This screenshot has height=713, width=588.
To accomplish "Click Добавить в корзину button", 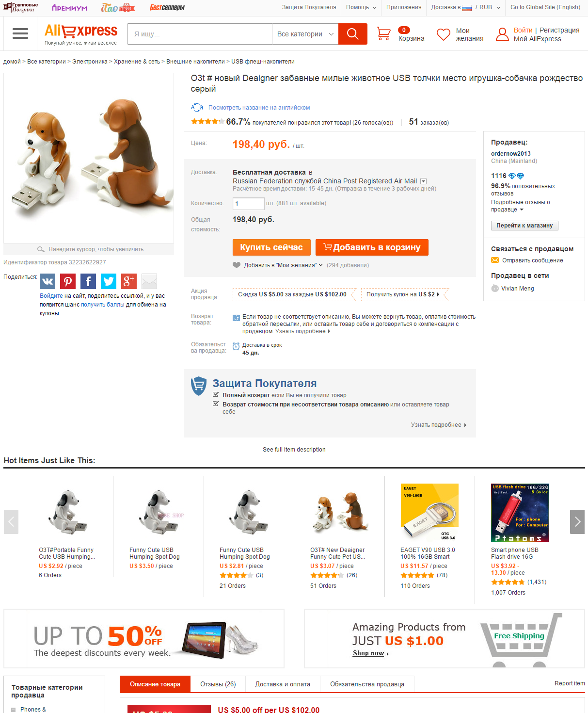I will [x=372, y=247].
